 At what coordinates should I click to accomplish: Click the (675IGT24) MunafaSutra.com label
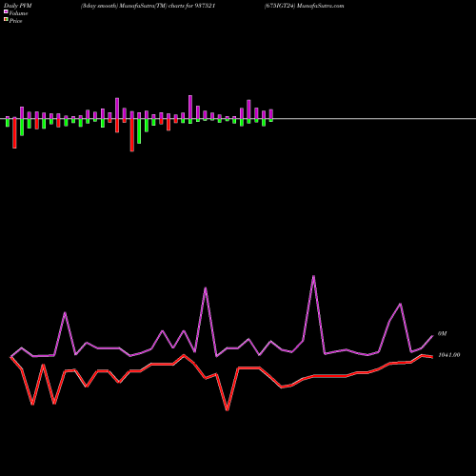[304, 6]
